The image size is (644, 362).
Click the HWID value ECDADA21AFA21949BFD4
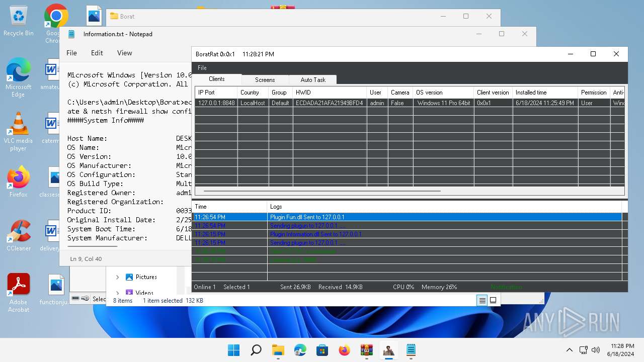pos(330,103)
